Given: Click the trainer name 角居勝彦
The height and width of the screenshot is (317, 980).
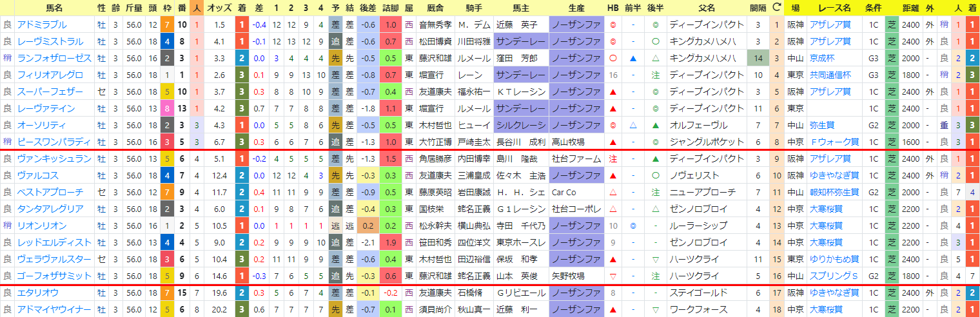Looking at the screenshot, I should coord(435,159).
